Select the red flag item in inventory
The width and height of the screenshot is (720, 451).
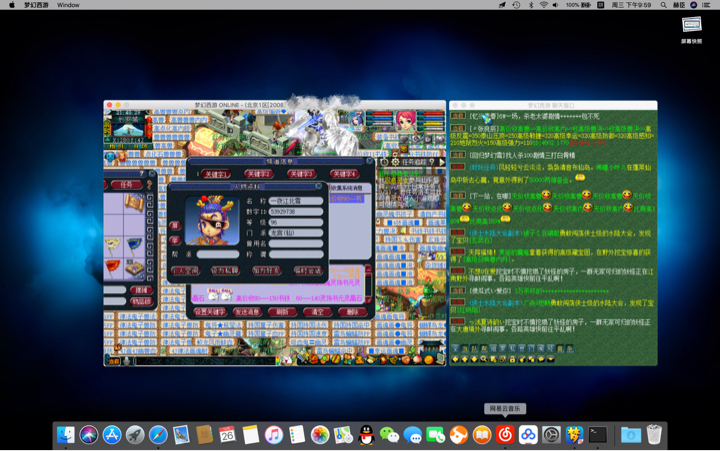coord(113,269)
